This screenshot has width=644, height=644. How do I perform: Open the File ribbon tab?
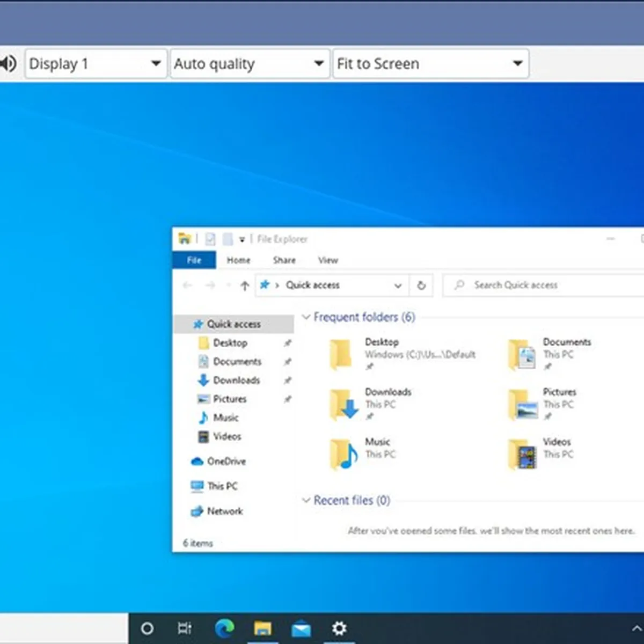pyautogui.click(x=194, y=260)
